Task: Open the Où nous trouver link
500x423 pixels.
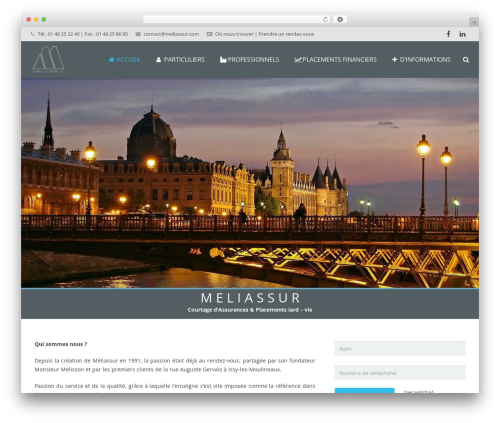Action: pyautogui.click(x=234, y=34)
